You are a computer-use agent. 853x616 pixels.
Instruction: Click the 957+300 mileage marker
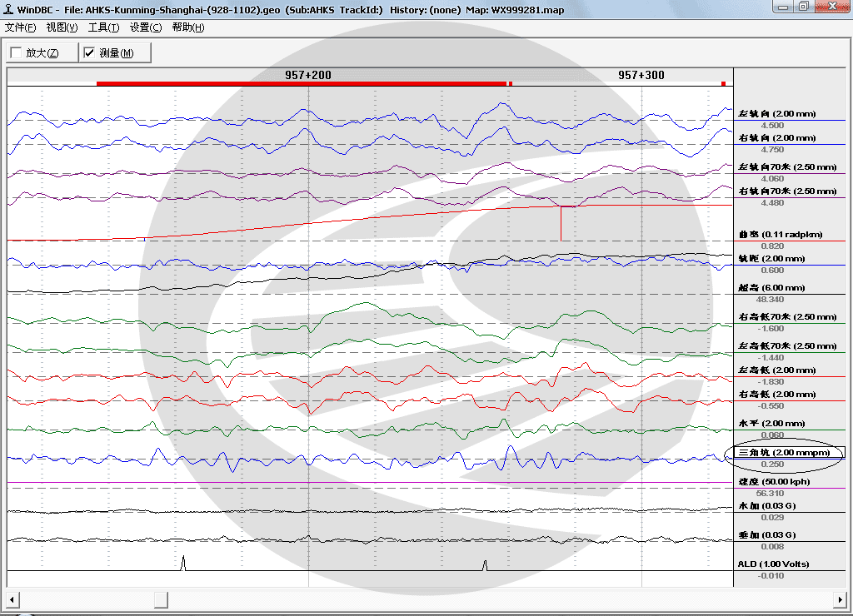[x=641, y=75]
